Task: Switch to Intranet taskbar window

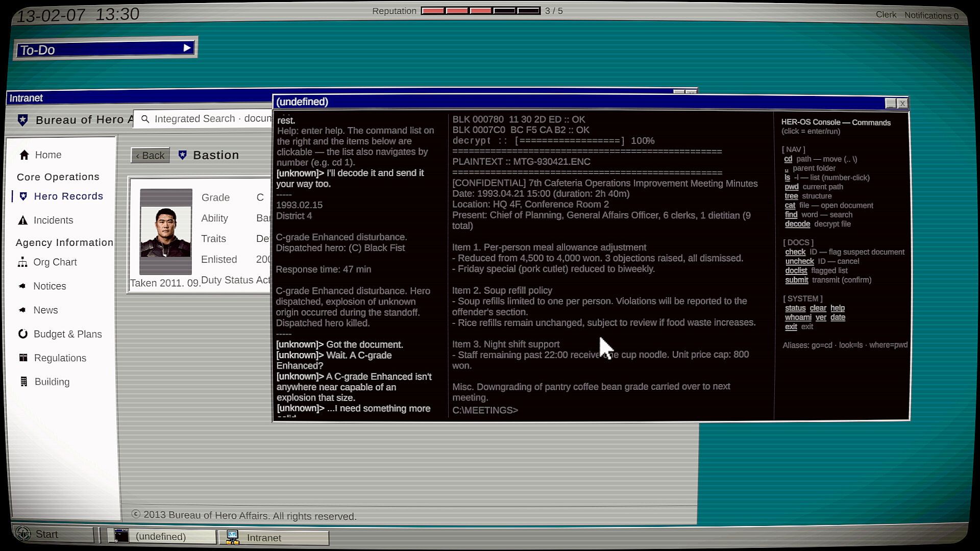Action: pos(274,537)
